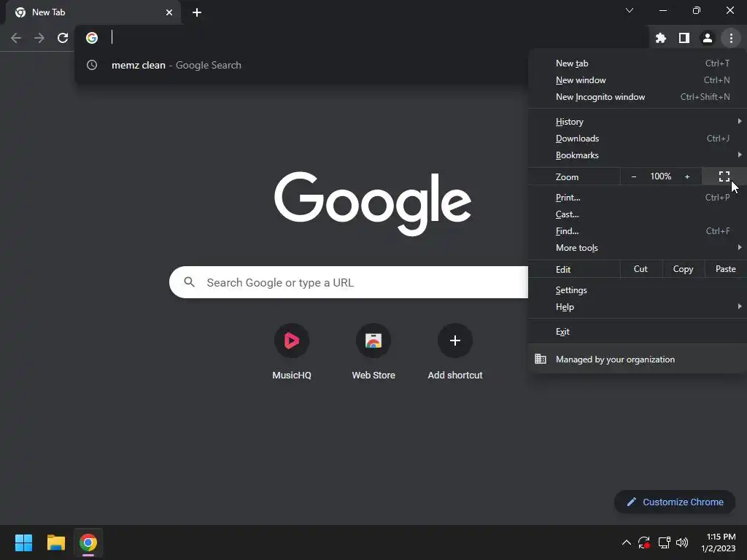Increase zoom with the plus button

coord(687,176)
